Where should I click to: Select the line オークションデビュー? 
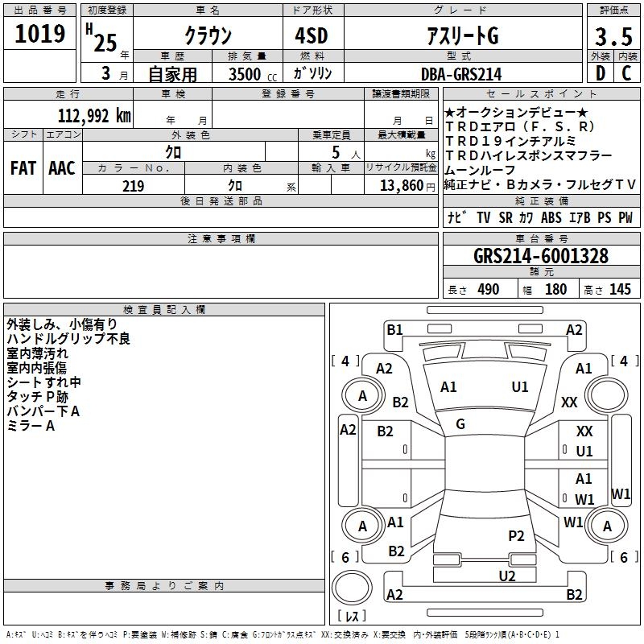516,112
